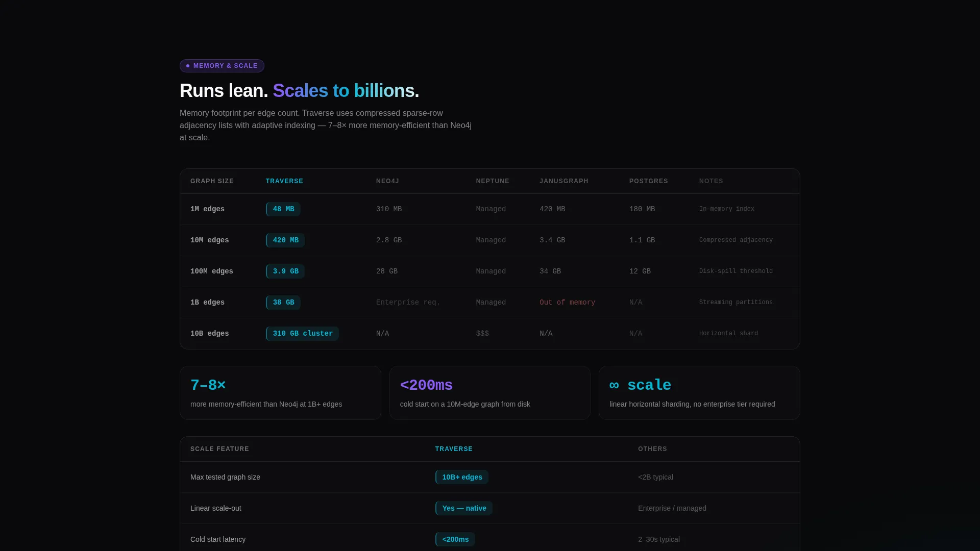Select the '10B edges' row label
Screen dimensions: 980x551
(x=209, y=334)
